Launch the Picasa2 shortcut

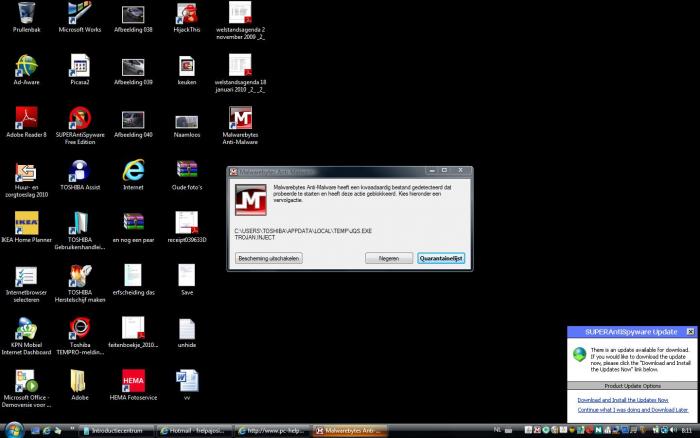point(80,70)
